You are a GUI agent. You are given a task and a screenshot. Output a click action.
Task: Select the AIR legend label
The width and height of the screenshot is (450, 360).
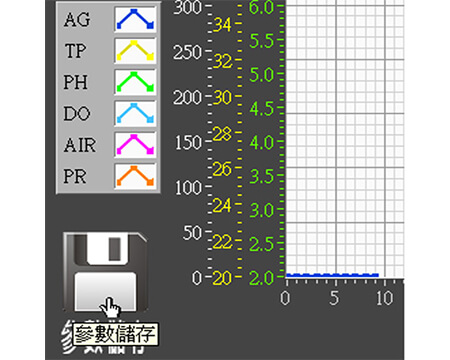pyautogui.click(x=80, y=145)
